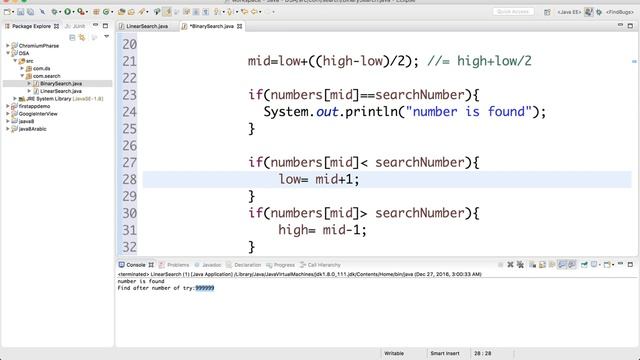Select LinearSearch.java in Package Explorer
The height and width of the screenshot is (360, 640).
pyautogui.click(x=61, y=91)
